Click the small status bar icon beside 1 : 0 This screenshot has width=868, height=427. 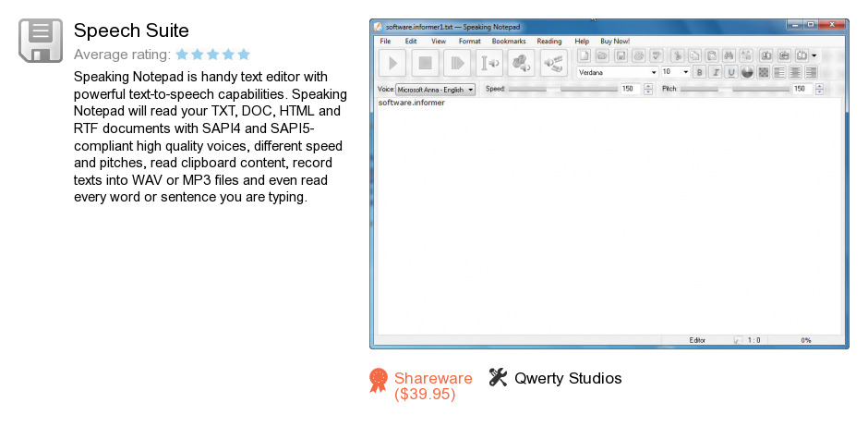click(x=737, y=341)
